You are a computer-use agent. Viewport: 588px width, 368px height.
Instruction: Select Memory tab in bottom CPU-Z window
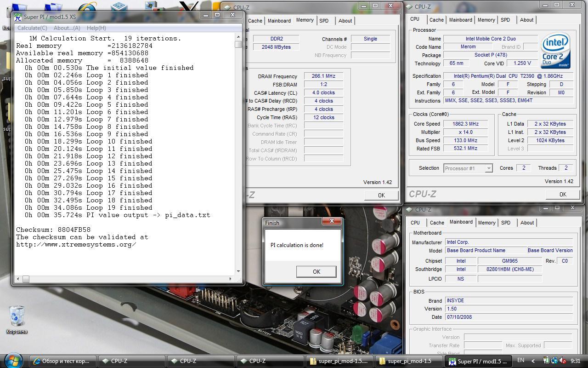pyautogui.click(x=486, y=223)
